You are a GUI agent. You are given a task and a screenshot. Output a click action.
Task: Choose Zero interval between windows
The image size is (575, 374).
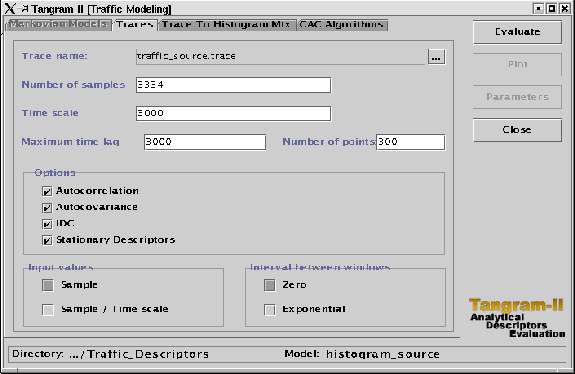270,285
